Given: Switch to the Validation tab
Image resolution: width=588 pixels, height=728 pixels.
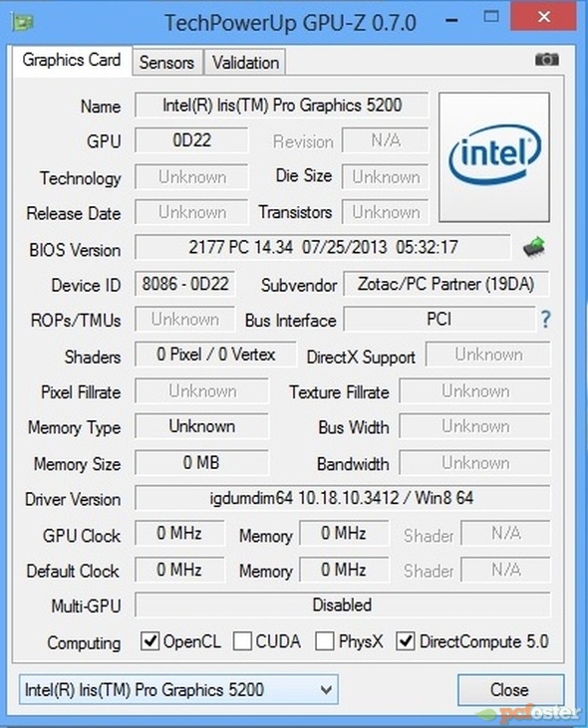Looking at the screenshot, I should pos(245,62).
